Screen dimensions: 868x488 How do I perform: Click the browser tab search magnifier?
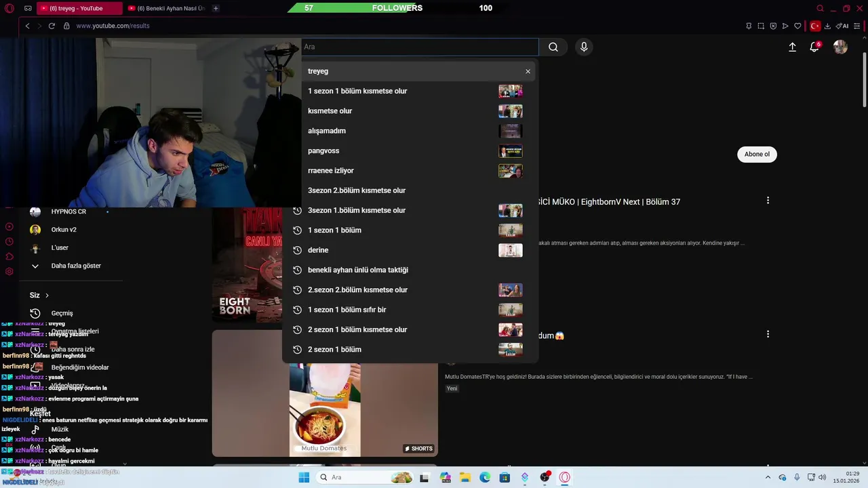coord(820,8)
